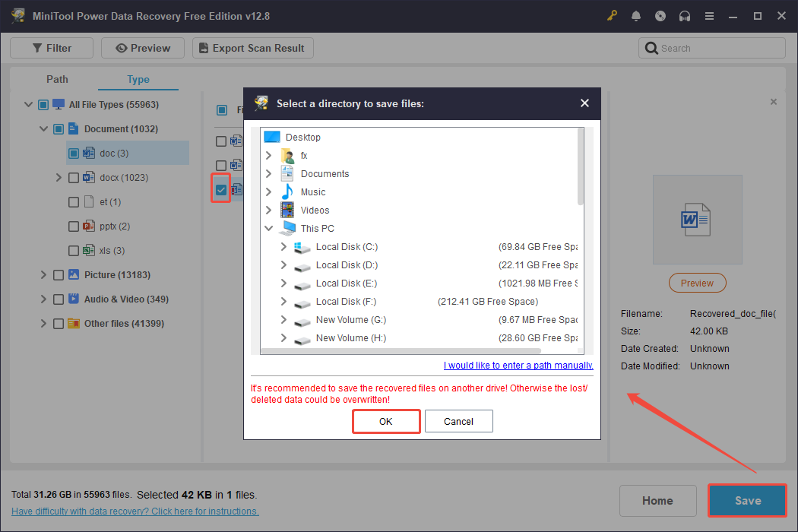Expand the Audio & Video node

[43, 299]
